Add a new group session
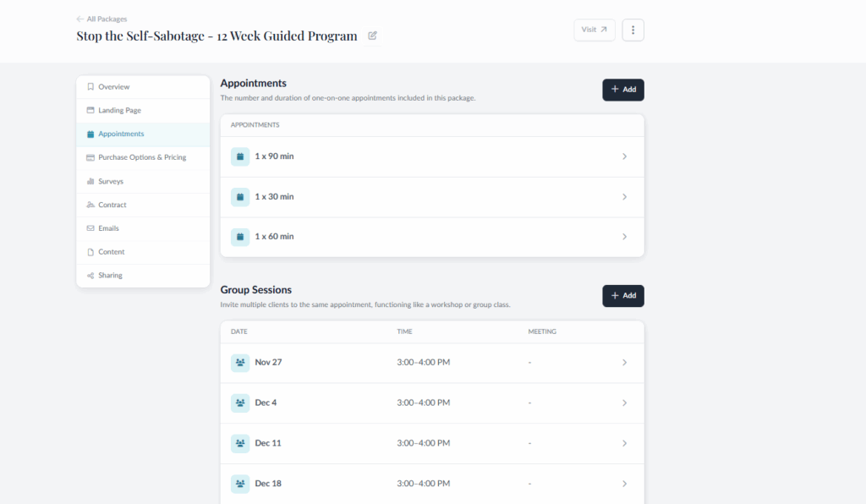The width and height of the screenshot is (866, 504). pos(622,296)
